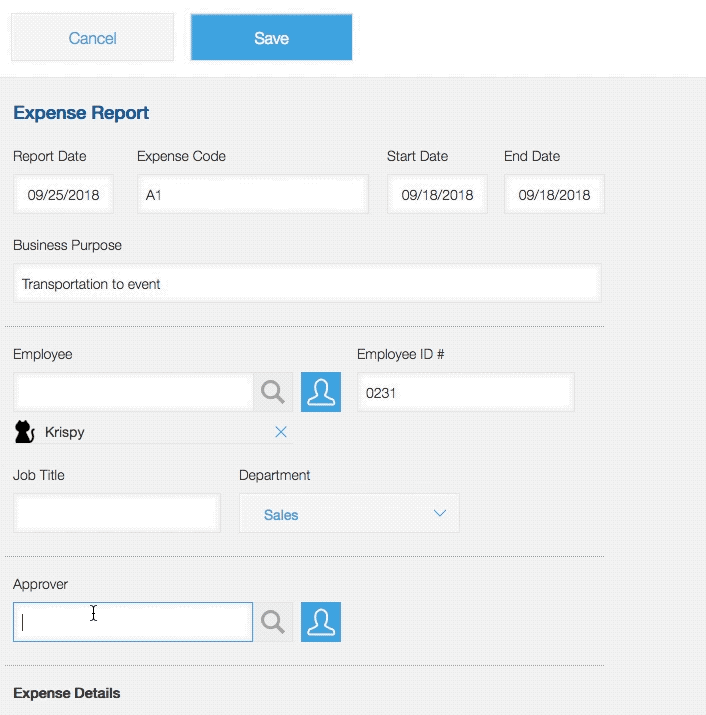Focus the Business Purpose text field

point(306,284)
